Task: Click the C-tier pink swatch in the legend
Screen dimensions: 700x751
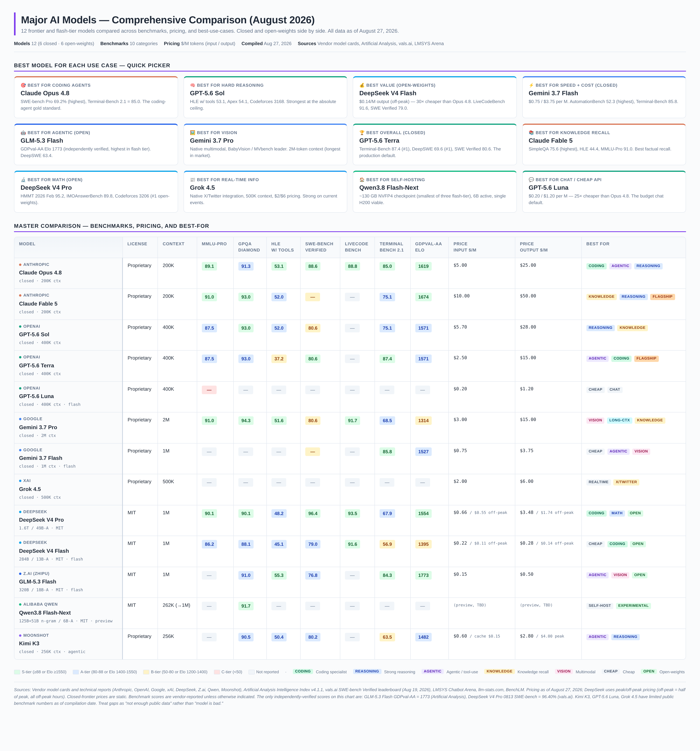Action: (x=217, y=672)
